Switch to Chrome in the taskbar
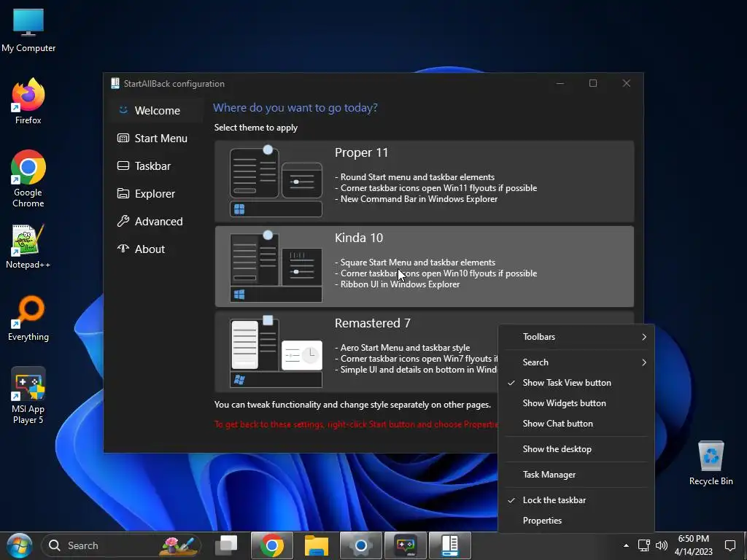747x560 pixels. pyautogui.click(x=271, y=545)
